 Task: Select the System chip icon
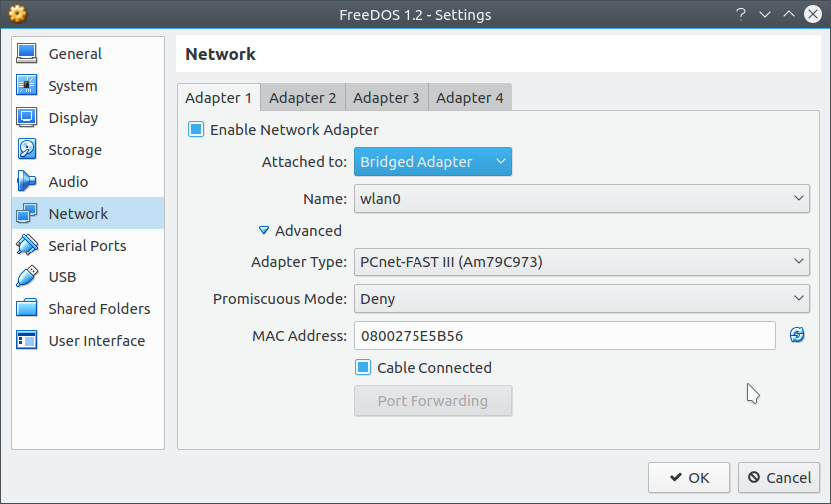point(27,85)
